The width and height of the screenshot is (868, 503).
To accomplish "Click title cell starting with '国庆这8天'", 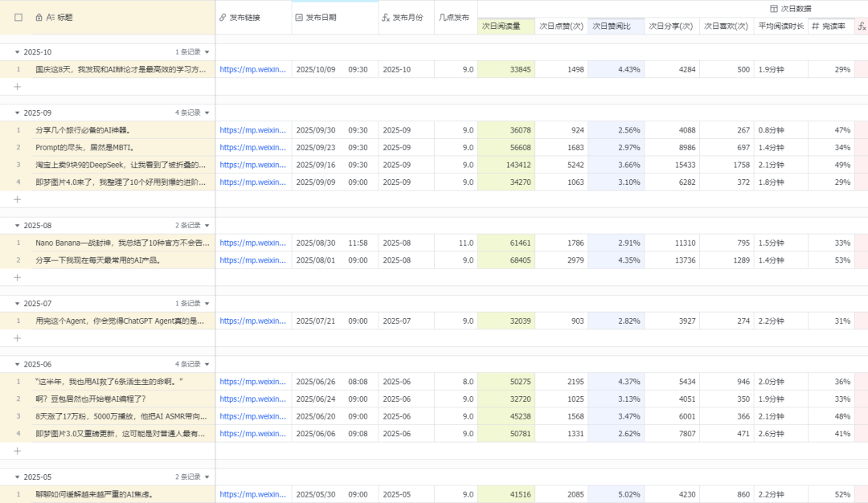I will pyautogui.click(x=122, y=70).
